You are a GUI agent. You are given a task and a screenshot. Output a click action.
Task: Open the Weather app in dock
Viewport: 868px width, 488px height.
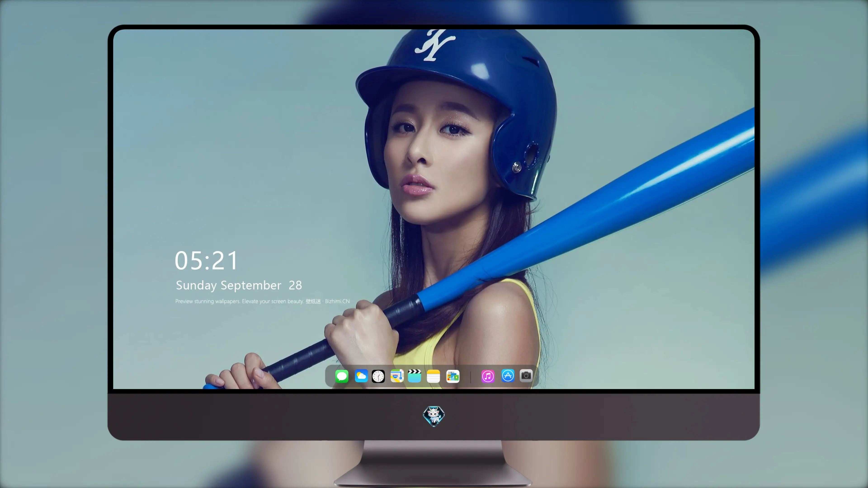[x=361, y=376]
